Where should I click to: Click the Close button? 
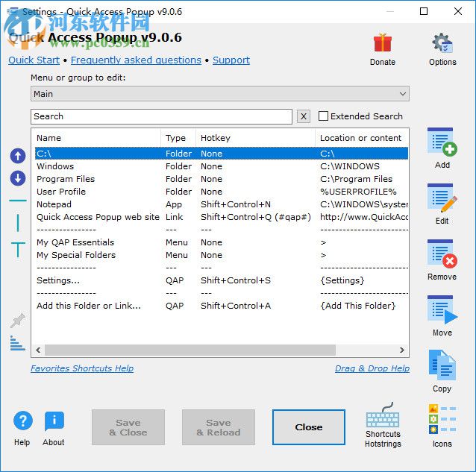tap(309, 427)
